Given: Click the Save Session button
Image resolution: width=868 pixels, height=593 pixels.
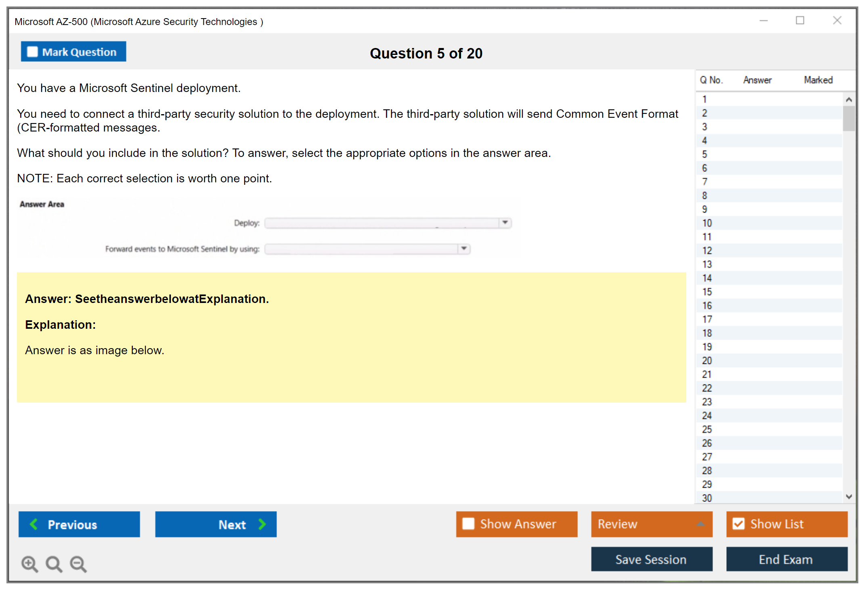Looking at the screenshot, I should [x=651, y=559].
